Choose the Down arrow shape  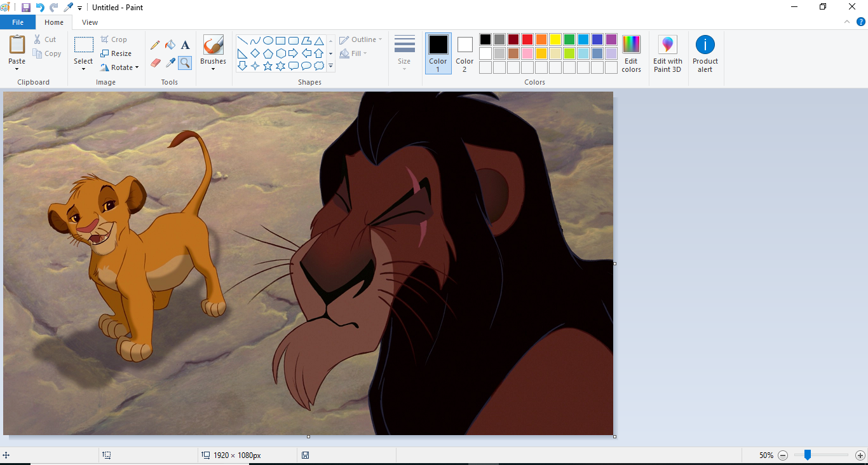(x=242, y=66)
